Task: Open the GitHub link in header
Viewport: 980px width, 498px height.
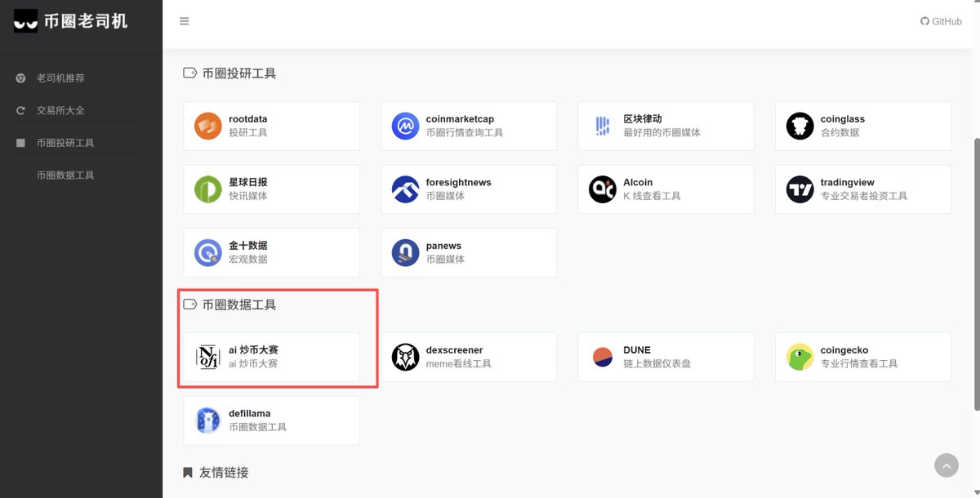Action: tap(941, 21)
